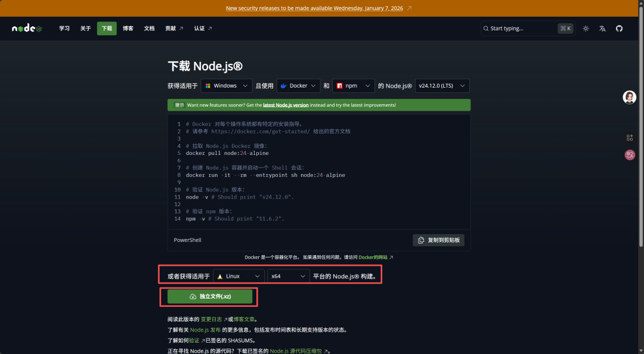The height and width of the screenshot is (354, 644).
Task: Open the Linux platform dropdown
Action: pyautogui.click(x=239, y=277)
